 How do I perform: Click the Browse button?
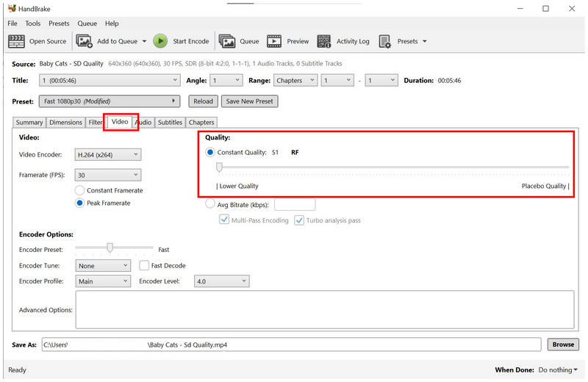[563, 344]
